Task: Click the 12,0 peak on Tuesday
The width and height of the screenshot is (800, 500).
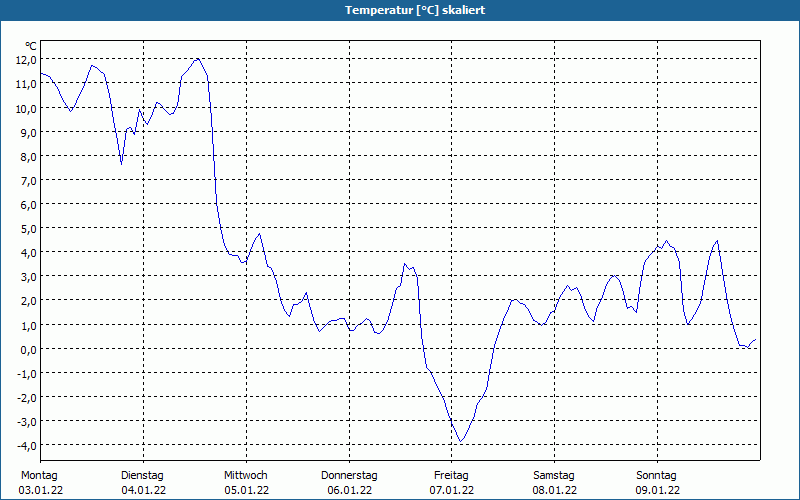Action: pos(197,59)
